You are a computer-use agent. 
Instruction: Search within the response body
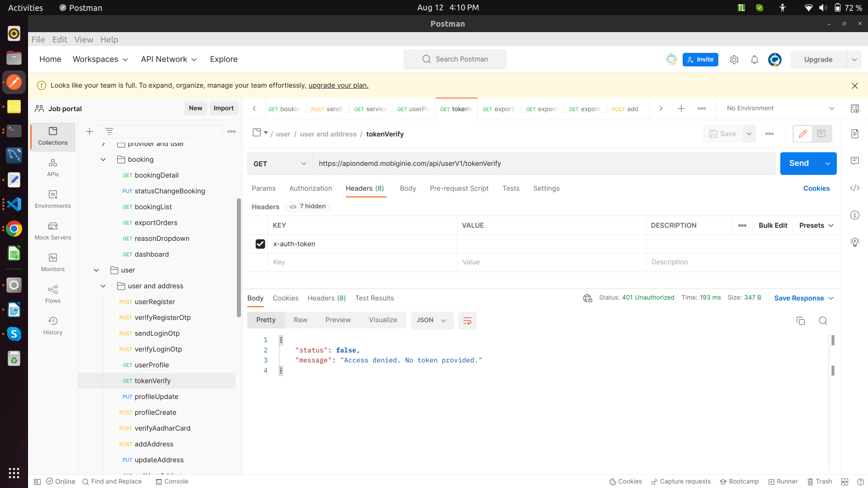click(823, 321)
